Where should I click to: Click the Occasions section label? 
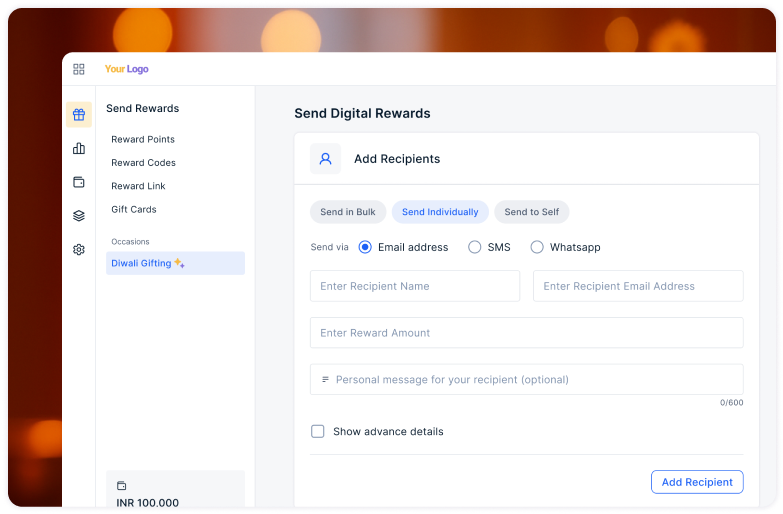click(x=130, y=242)
